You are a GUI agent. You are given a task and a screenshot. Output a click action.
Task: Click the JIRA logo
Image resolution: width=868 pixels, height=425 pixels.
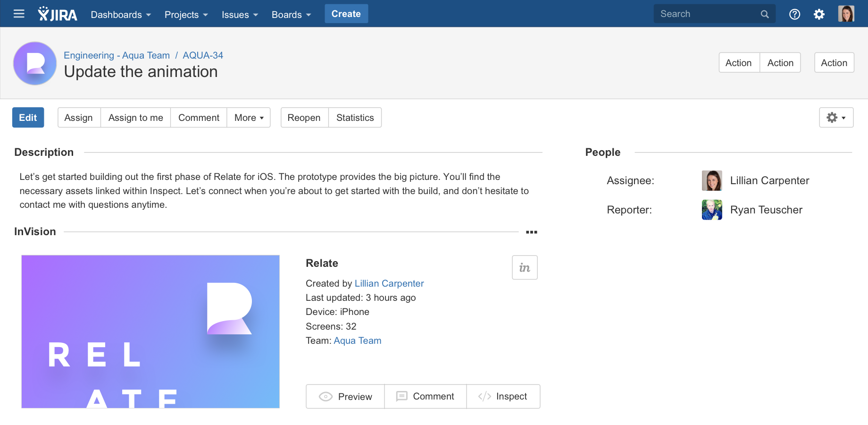pos(58,13)
